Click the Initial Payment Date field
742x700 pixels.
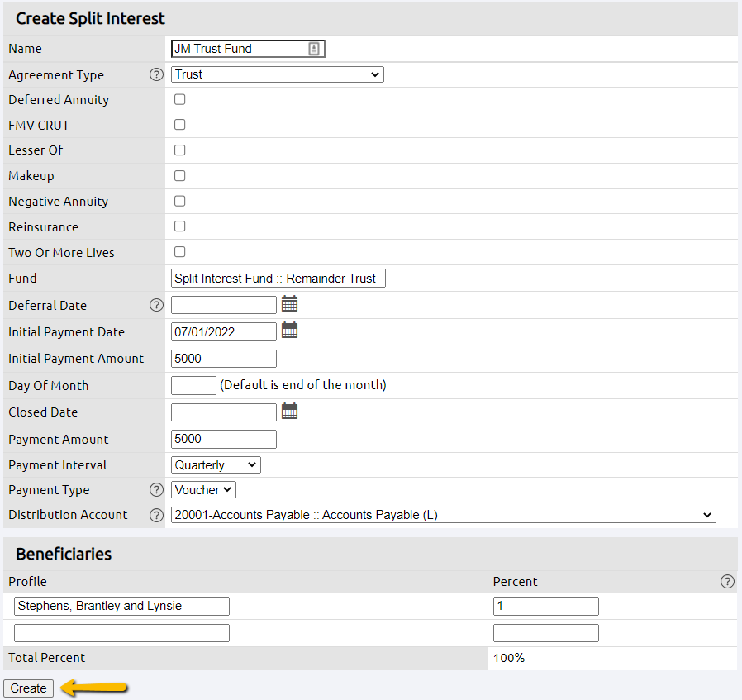pos(224,331)
